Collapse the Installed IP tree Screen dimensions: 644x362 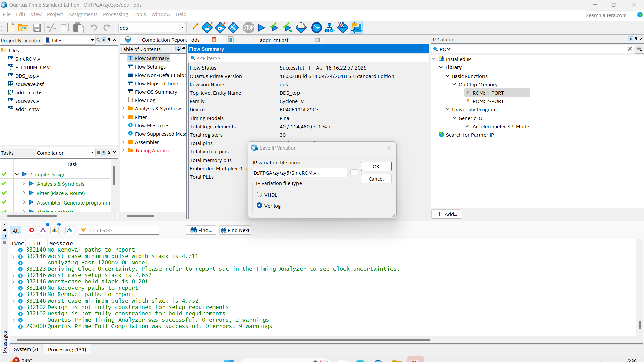[434, 59]
